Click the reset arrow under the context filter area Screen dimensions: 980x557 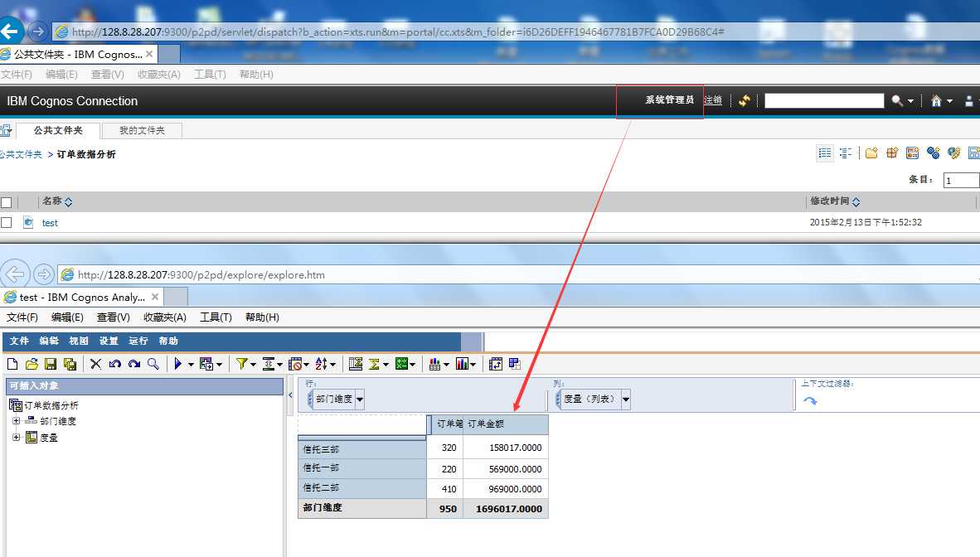pyautogui.click(x=810, y=401)
